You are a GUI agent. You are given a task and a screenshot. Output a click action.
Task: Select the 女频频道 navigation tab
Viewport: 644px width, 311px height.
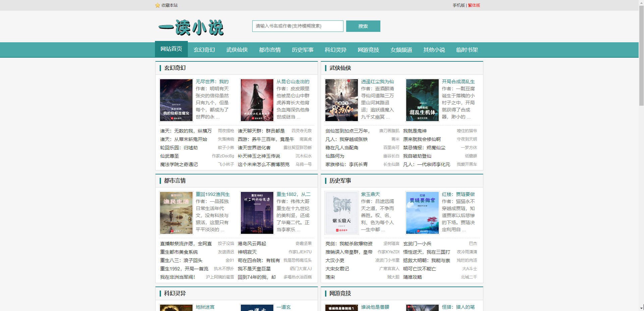[401, 50]
